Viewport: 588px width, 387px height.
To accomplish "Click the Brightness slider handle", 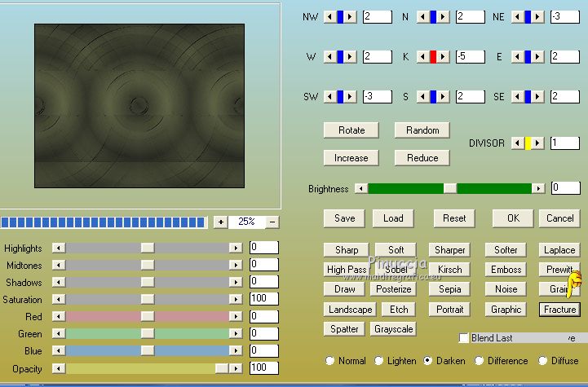I will tap(449, 188).
